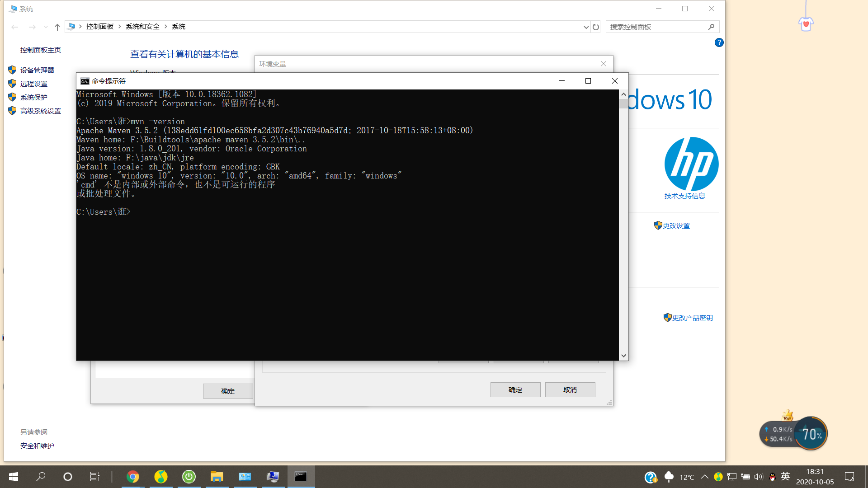Image resolution: width=868 pixels, height=488 pixels.
Task: Switch to System Properties taskbar icon
Action: pyautogui.click(x=273, y=477)
